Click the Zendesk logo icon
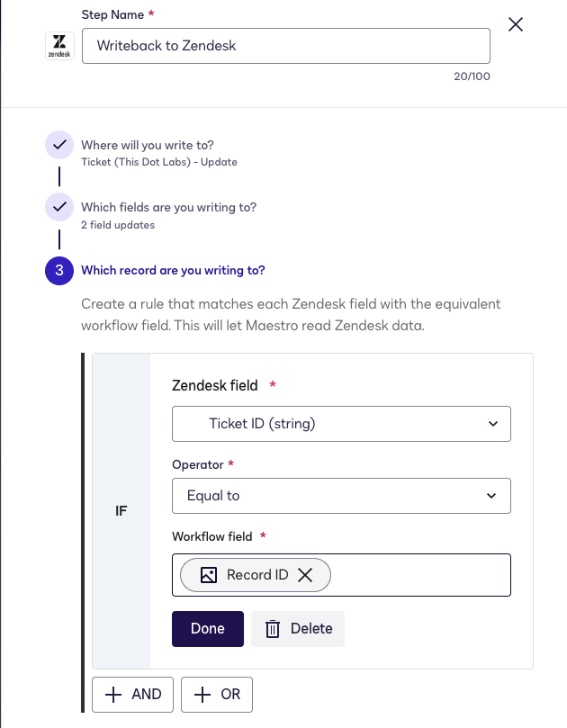567x728 pixels. coord(58,45)
